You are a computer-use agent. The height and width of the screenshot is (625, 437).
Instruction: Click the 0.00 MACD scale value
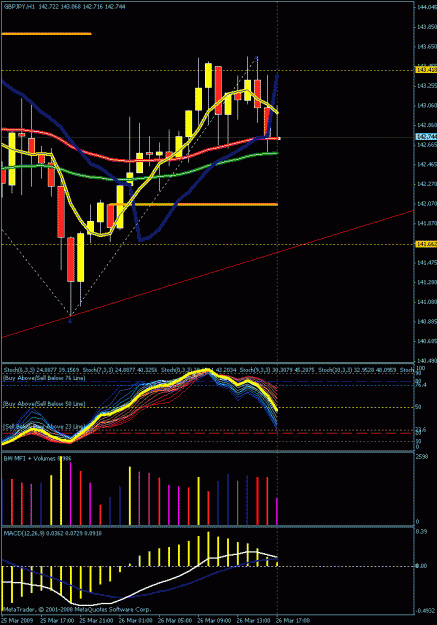[x=422, y=566]
